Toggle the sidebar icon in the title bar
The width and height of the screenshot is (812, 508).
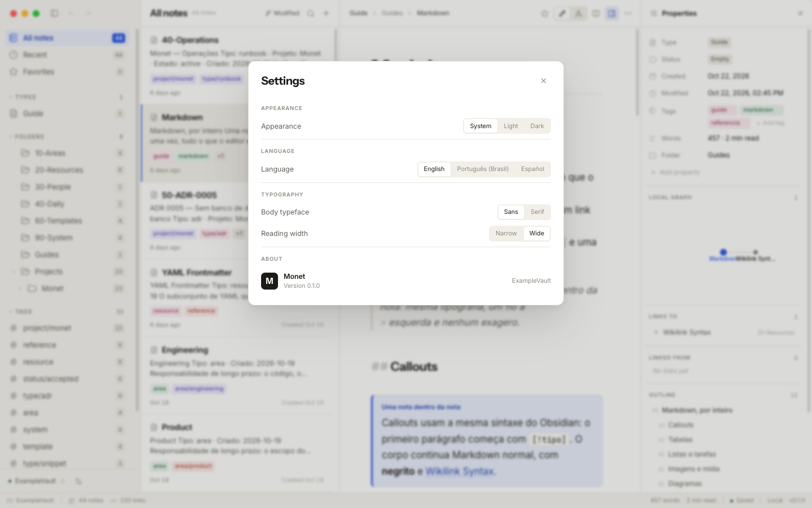click(x=55, y=13)
